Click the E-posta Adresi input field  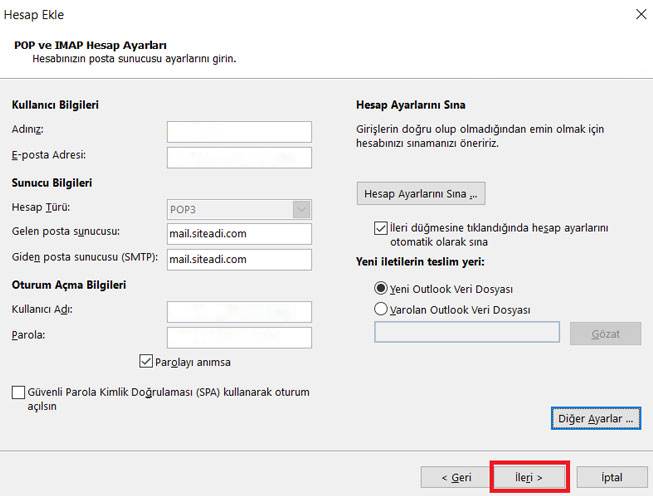[239, 157]
